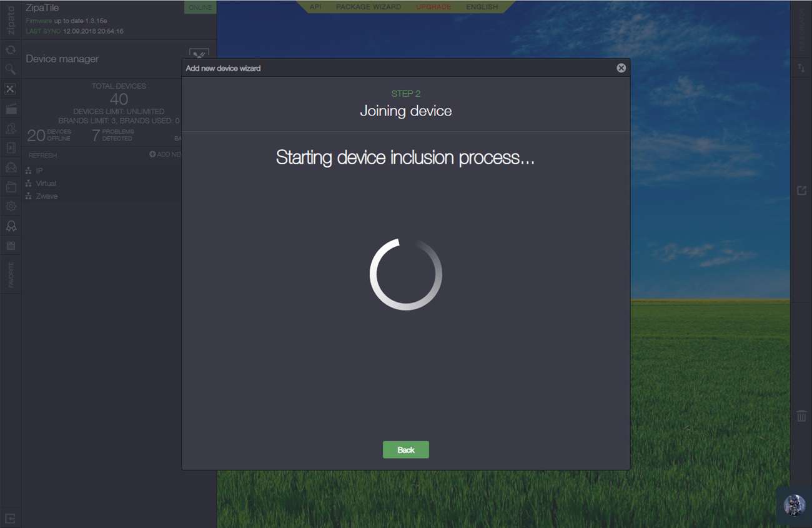Expand the IP tree item
The width and height of the screenshot is (812, 528).
[x=39, y=171]
